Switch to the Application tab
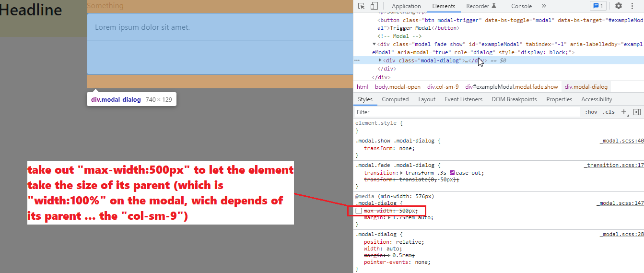The image size is (644, 273). click(x=406, y=6)
